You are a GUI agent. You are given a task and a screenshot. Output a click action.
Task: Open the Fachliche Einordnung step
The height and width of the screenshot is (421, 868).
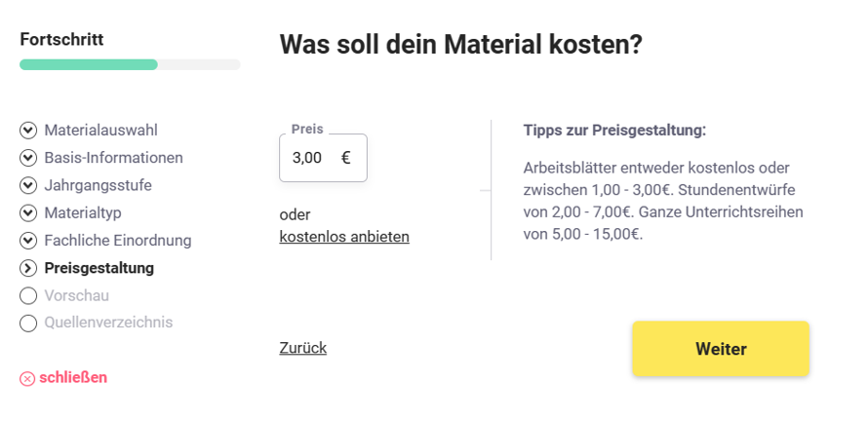pos(118,241)
